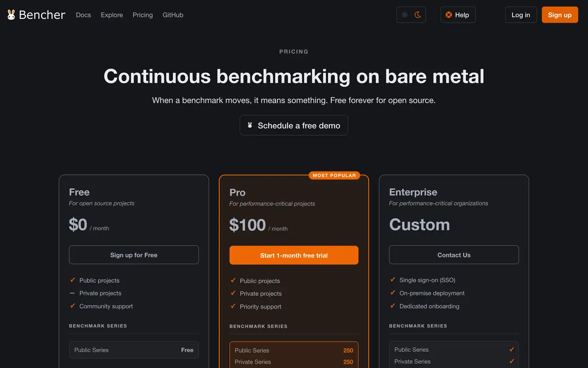This screenshot has height=368, width=588.
Task: Click the Pro plan title
Action: click(x=237, y=192)
